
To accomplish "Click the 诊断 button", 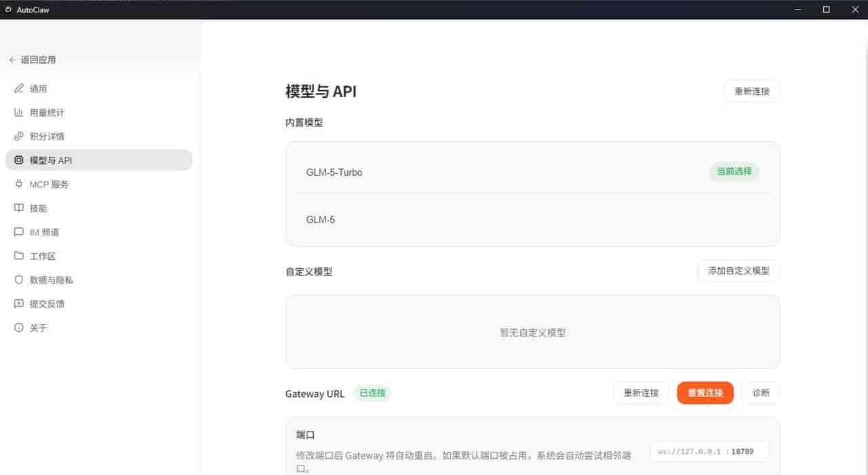I will tap(761, 393).
